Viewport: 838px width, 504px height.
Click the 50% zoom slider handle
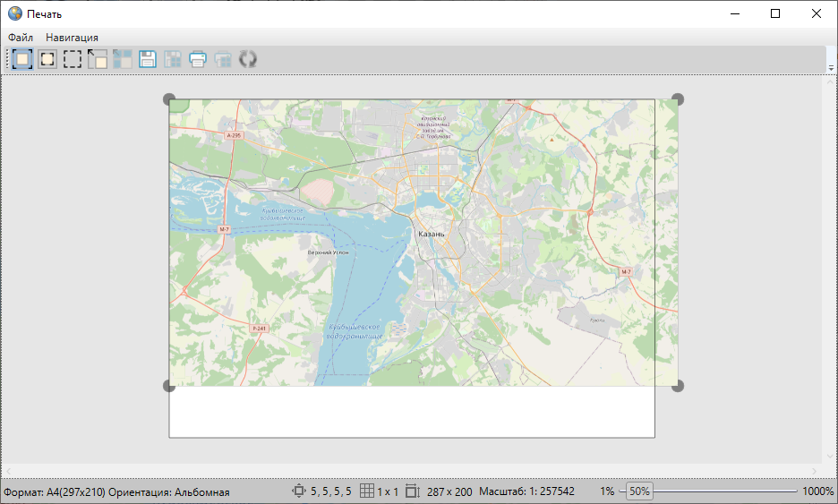639,491
